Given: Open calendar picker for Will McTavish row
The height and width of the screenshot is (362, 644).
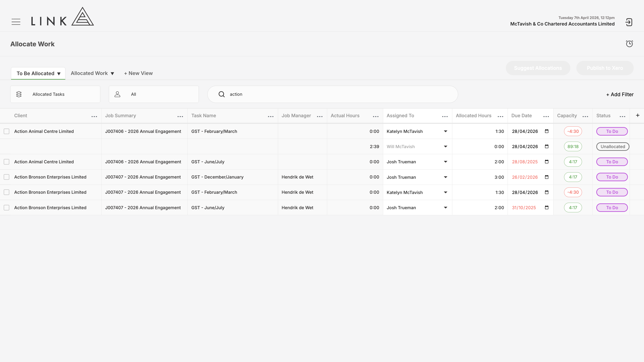Looking at the screenshot, I should (x=547, y=146).
